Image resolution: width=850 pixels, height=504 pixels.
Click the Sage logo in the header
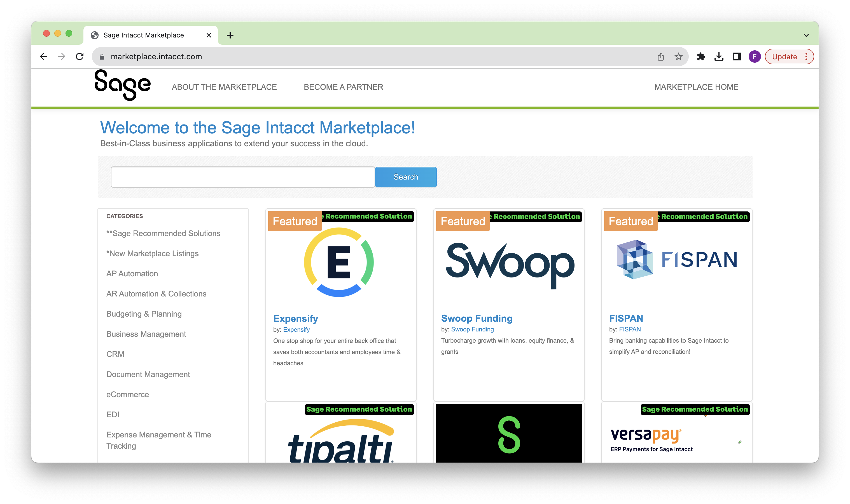point(123,86)
